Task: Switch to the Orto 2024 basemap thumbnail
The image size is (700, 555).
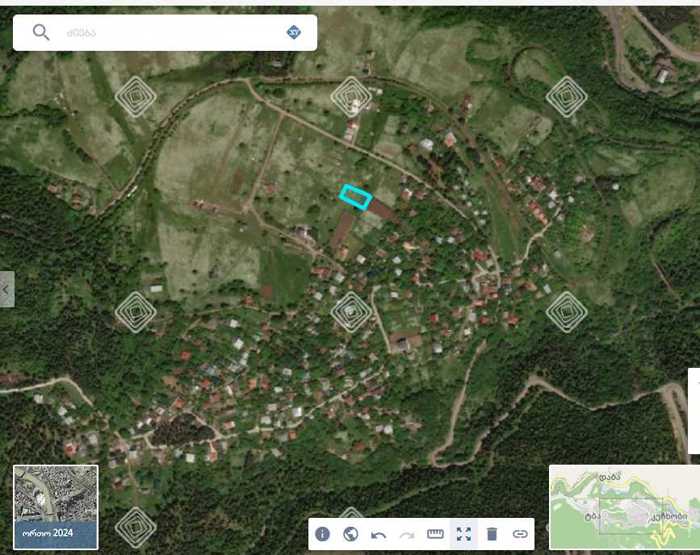Action: (56, 507)
